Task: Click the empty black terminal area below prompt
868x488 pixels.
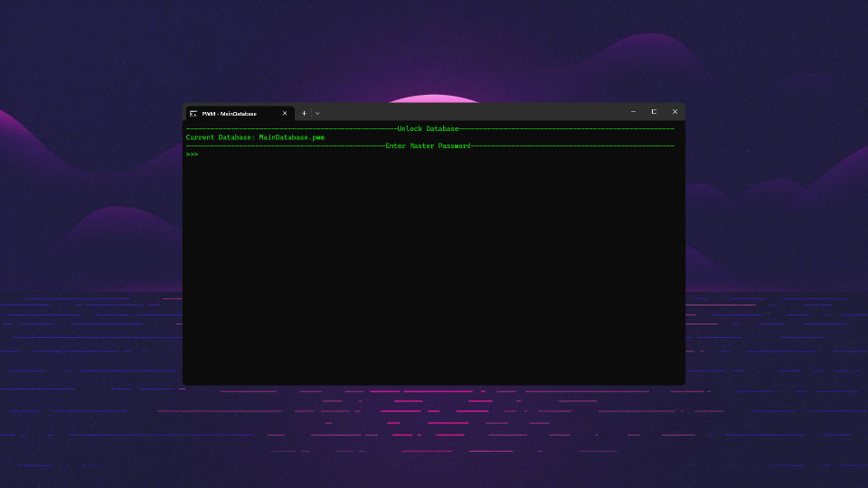Action: click(x=434, y=271)
